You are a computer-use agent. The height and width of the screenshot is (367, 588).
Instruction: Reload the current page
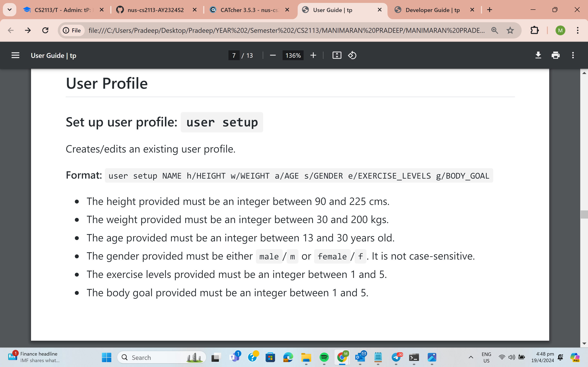46,30
